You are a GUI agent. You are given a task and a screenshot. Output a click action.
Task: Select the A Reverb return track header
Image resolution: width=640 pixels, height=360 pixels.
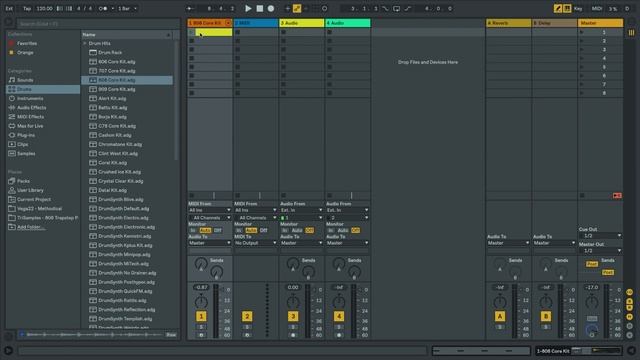click(508, 23)
